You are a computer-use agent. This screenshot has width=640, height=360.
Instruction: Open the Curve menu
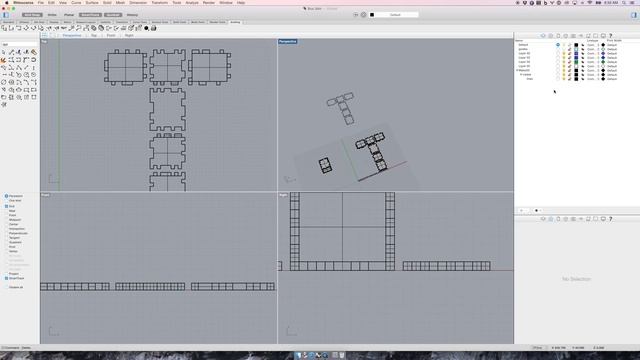[x=76, y=2]
